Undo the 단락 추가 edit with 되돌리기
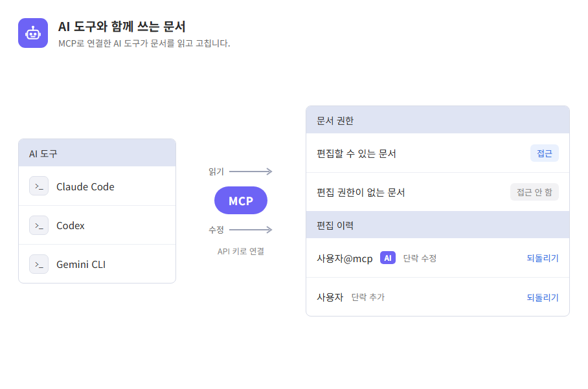The height and width of the screenshot is (389, 588). point(542,297)
